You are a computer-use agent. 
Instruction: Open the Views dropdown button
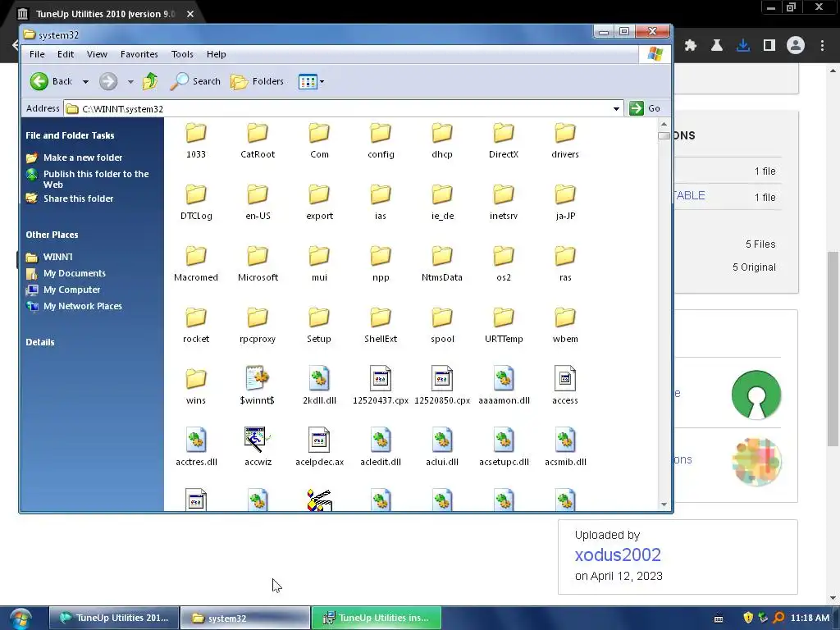coord(311,82)
